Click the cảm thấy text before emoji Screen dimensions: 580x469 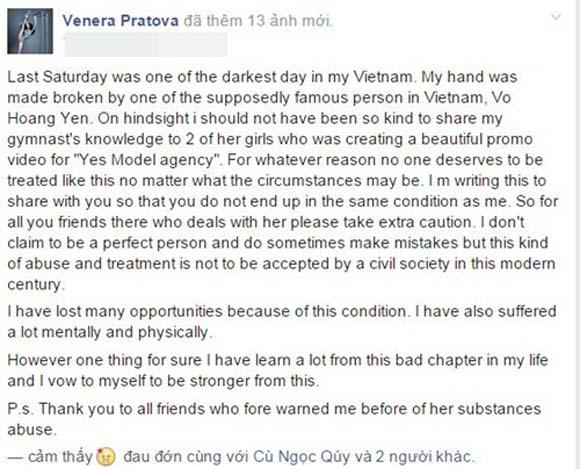click(x=60, y=456)
